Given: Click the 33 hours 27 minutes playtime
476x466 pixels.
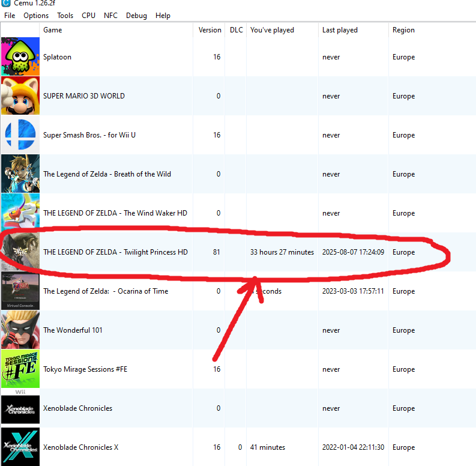Looking at the screenshot, I should 282,252.
